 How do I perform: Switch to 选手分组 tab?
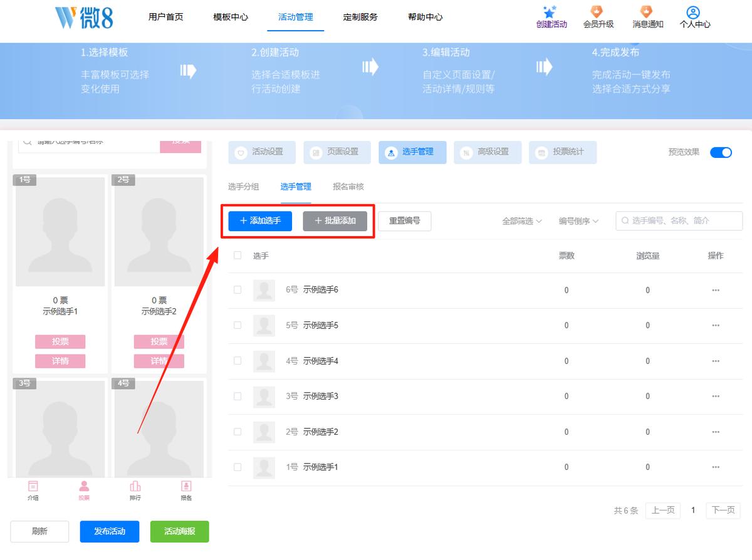click(x=244, y=187)
